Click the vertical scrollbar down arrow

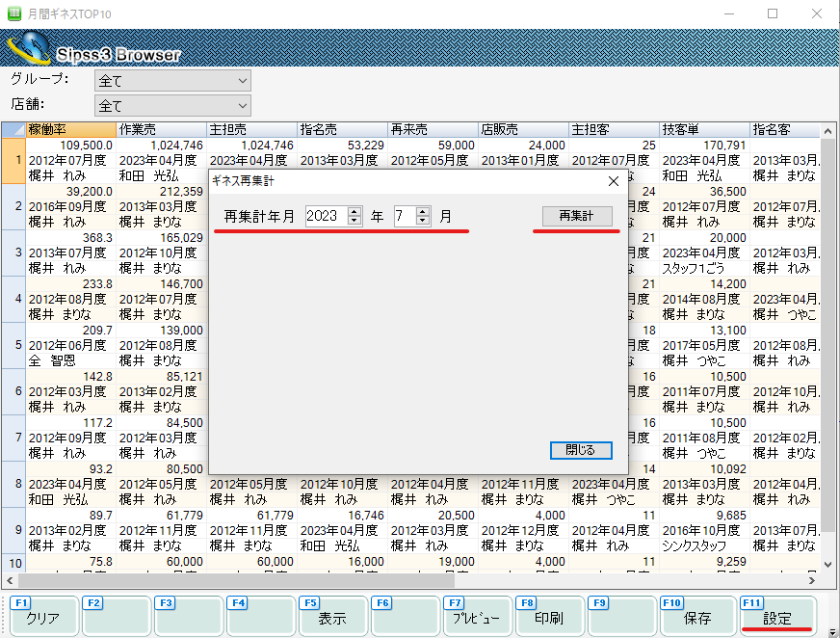pos(827,565)
